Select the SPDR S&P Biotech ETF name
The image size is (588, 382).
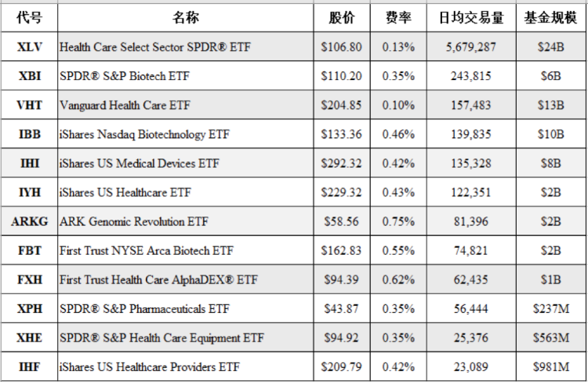tap(125, 76)
